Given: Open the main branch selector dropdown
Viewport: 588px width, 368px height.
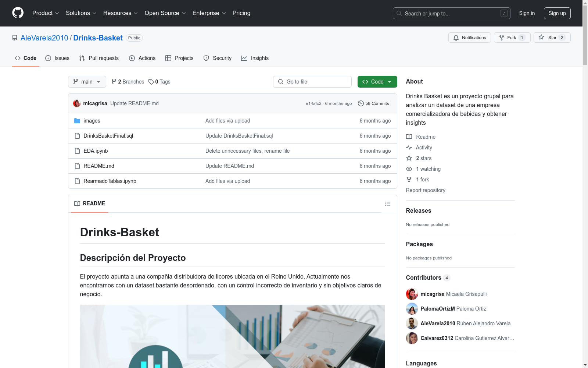Looking at the screenshot, I should [x=87, y=82].
